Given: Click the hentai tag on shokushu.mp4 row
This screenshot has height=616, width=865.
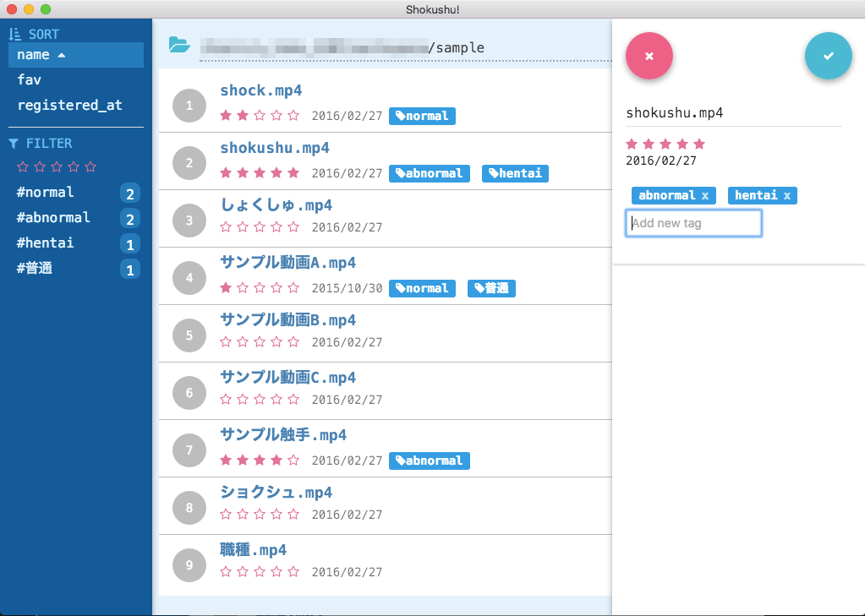Looking at the screenshot, I should (x=515, y=173).
